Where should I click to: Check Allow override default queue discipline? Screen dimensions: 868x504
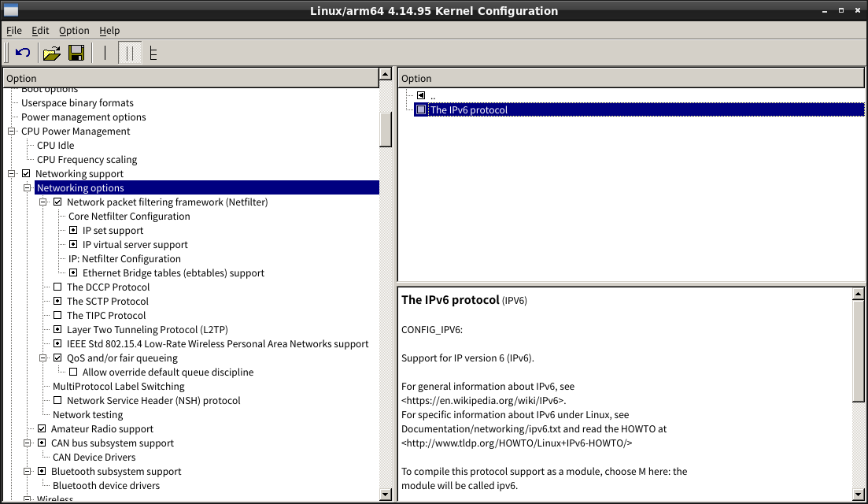click(73, 372)
